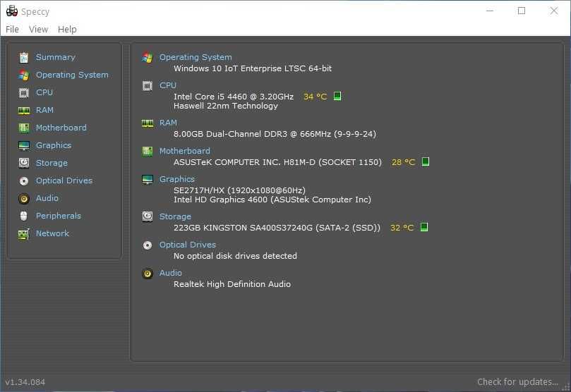
Task: View Audio section from sidebar
Action: (x=47, y=198)
